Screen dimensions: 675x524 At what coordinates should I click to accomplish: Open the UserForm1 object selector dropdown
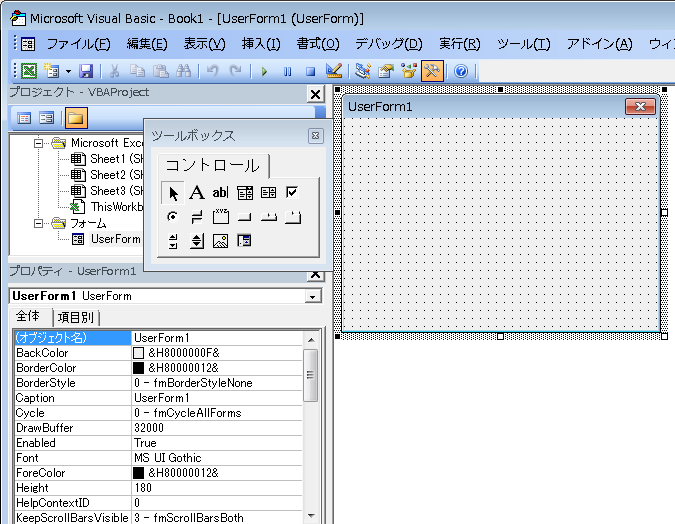313,296
